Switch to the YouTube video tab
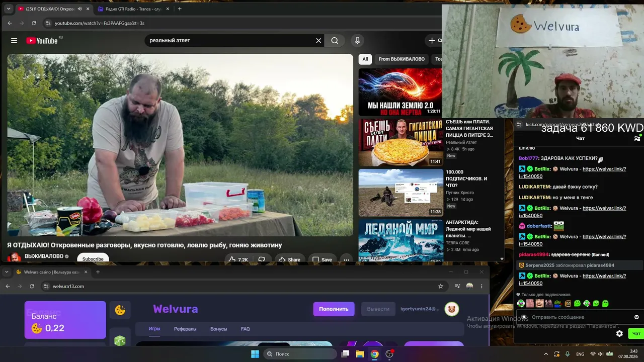The width and height of the screenshot is (644, 362). click(52, 9)
